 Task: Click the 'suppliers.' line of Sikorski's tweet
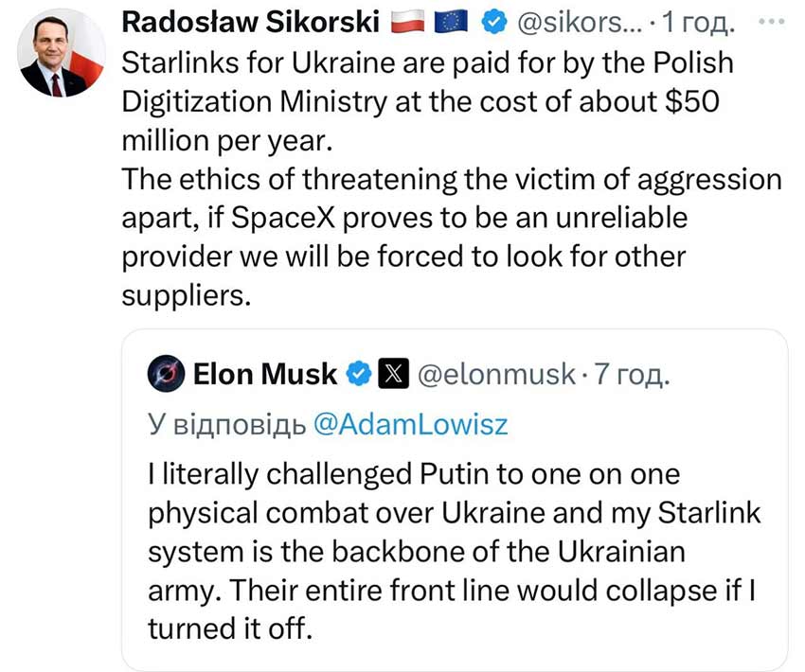(x=187, y=296)
